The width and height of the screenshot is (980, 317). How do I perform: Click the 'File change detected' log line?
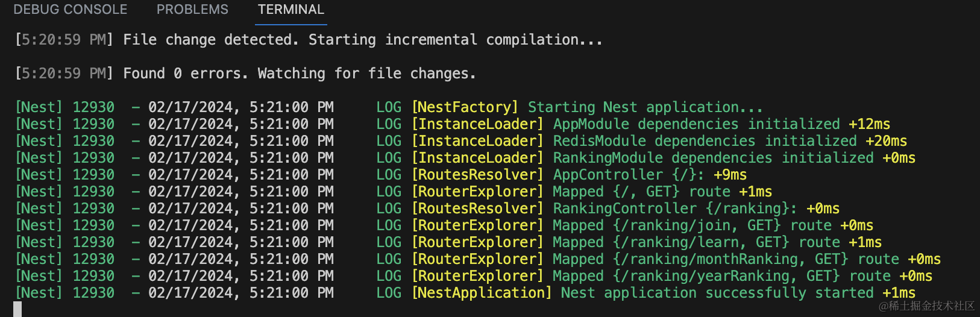[362, 40]
